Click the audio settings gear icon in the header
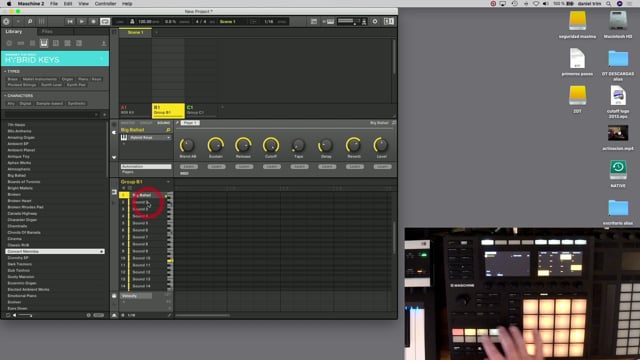Screen dimensions: 640x360 (375, 21)
